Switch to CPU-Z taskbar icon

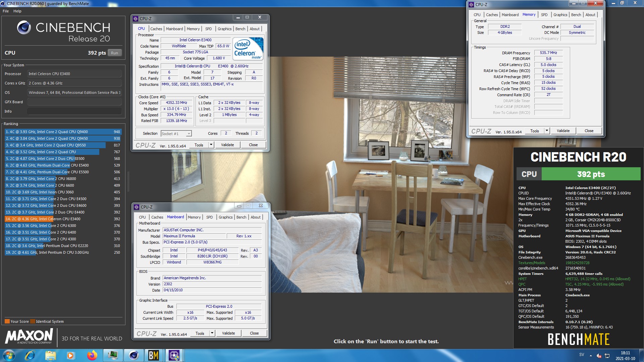coord(174,355)
